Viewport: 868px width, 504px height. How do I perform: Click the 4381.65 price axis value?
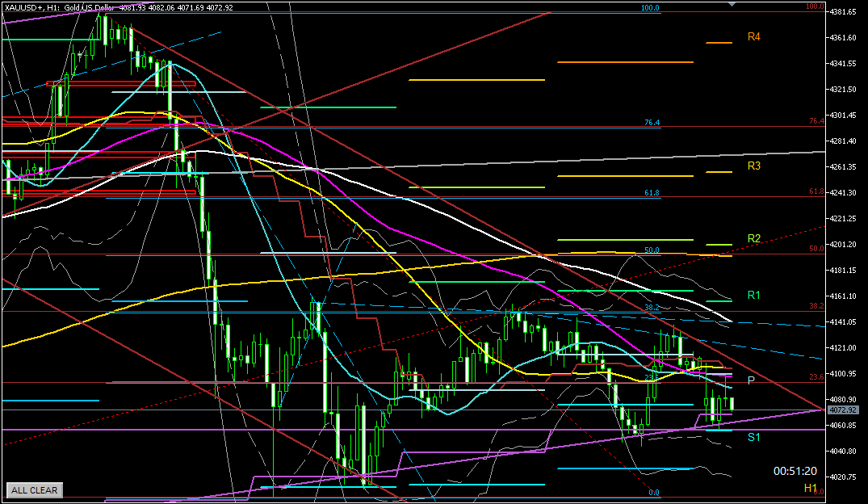click(845, 12)
